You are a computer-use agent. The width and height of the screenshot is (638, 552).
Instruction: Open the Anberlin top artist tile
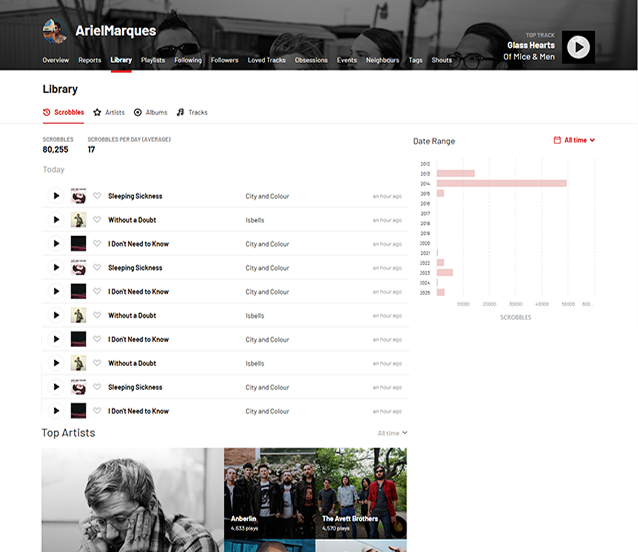tap(269, 494)
